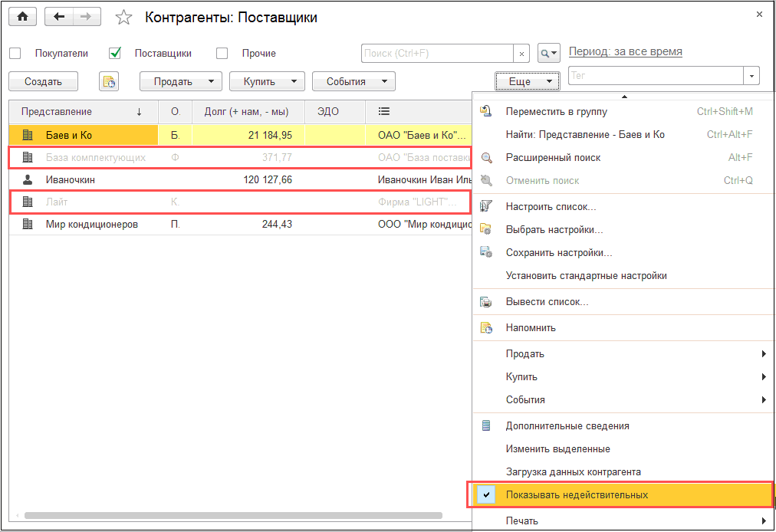The width and height of the screenshot is (776, 532).
Task: Click the list view column header icon
Action: pyautogui.click(x=384, y=112)
